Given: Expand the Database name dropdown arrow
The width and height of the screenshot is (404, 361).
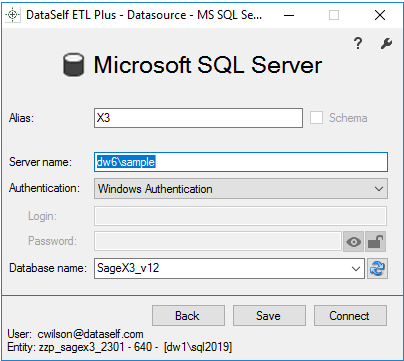Looking at the screenshot, I should click(356, 268).
